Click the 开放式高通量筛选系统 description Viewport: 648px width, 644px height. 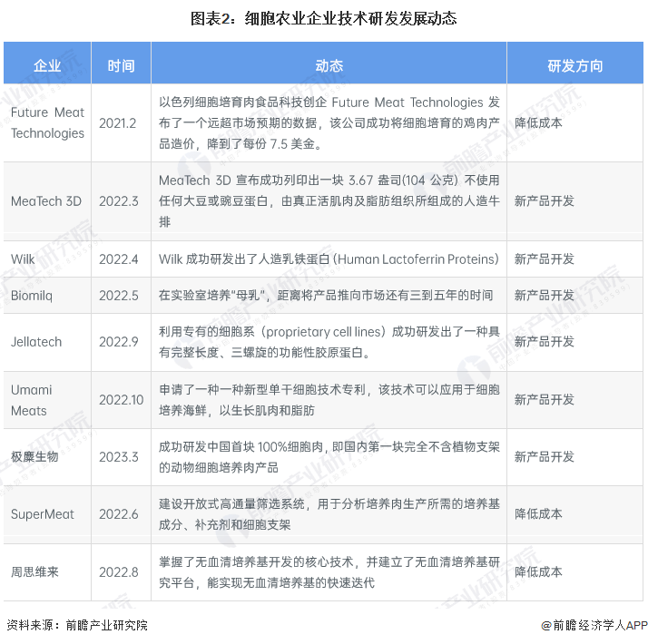[x=329, y=514]
